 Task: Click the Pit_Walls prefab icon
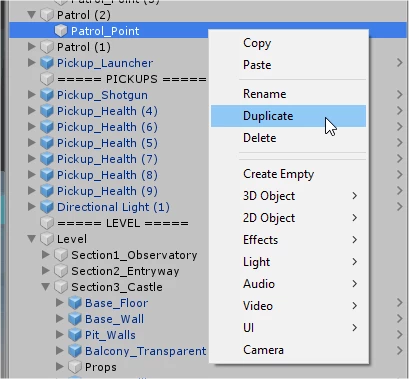75,335
